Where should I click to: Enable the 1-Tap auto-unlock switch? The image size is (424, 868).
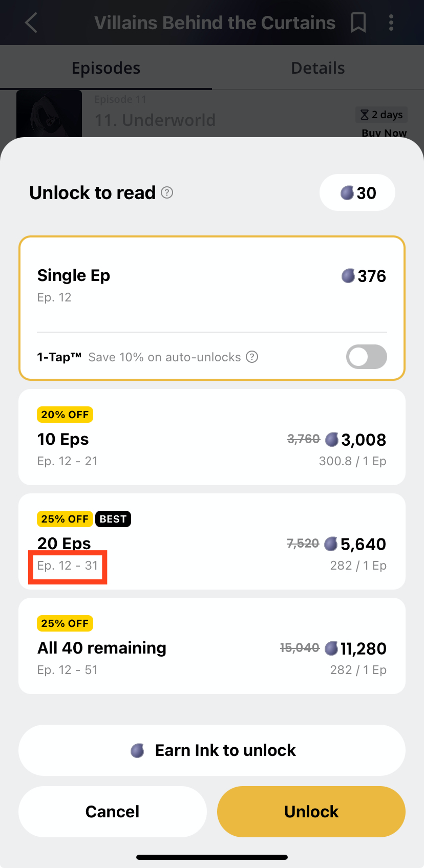pyautogui.click(x=366, y=357)
